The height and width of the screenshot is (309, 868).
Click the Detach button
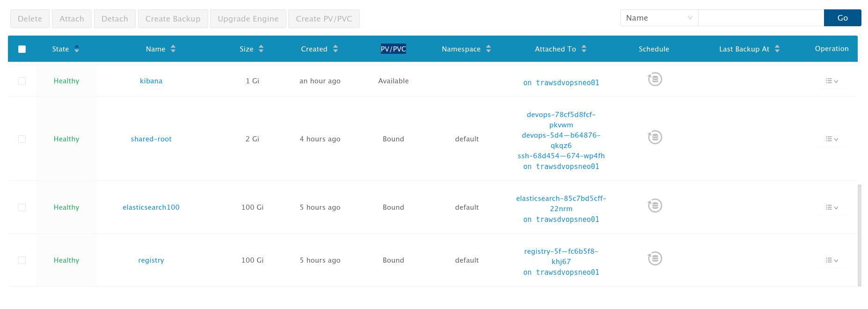[x=115, y=19]
